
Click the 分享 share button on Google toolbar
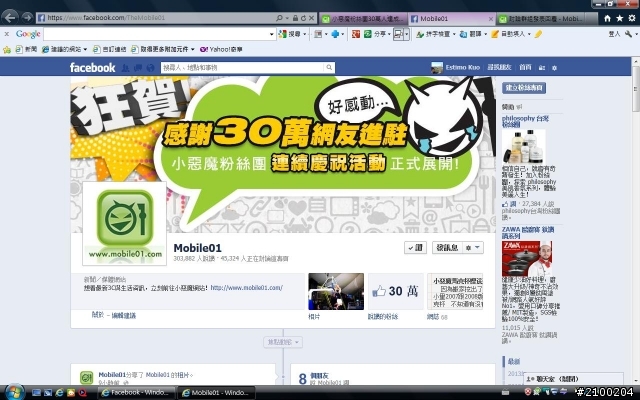coord(377,34)
